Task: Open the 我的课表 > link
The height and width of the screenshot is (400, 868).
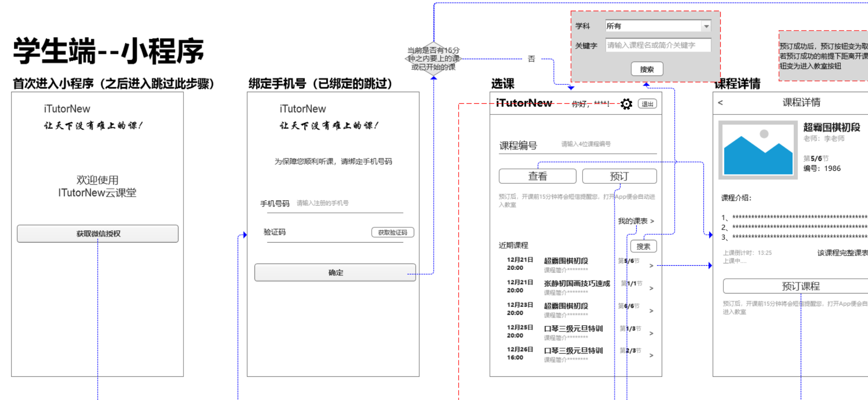Action: [x=636, y=221]
